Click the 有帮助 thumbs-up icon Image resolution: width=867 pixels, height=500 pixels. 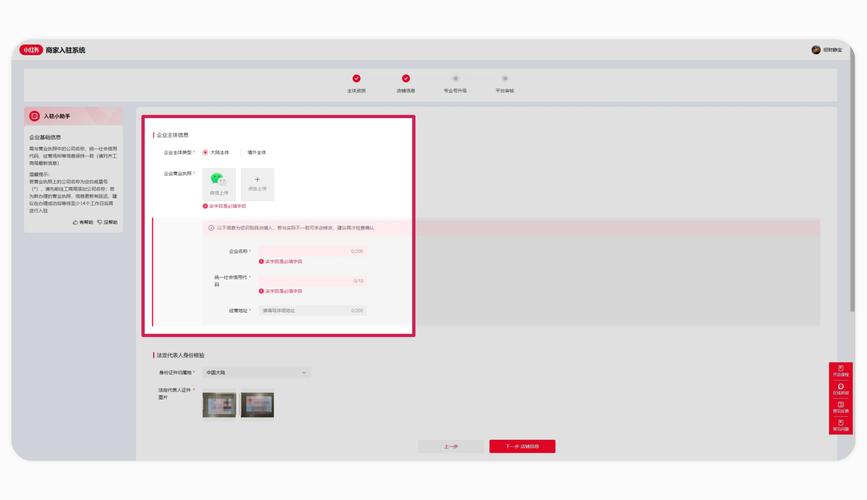point(77,222)
